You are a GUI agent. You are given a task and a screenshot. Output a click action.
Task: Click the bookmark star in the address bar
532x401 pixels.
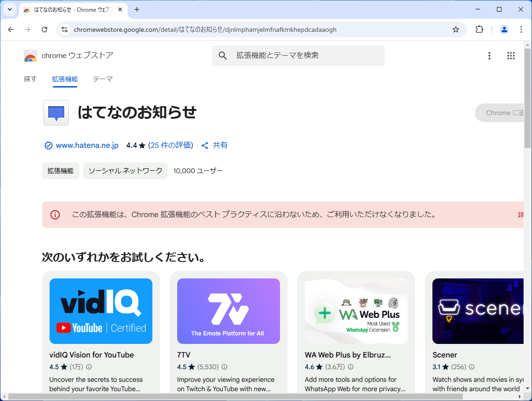pos(455,29)
